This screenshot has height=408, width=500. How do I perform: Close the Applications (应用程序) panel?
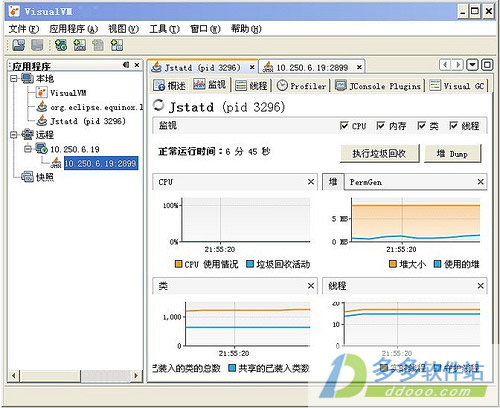137,65
